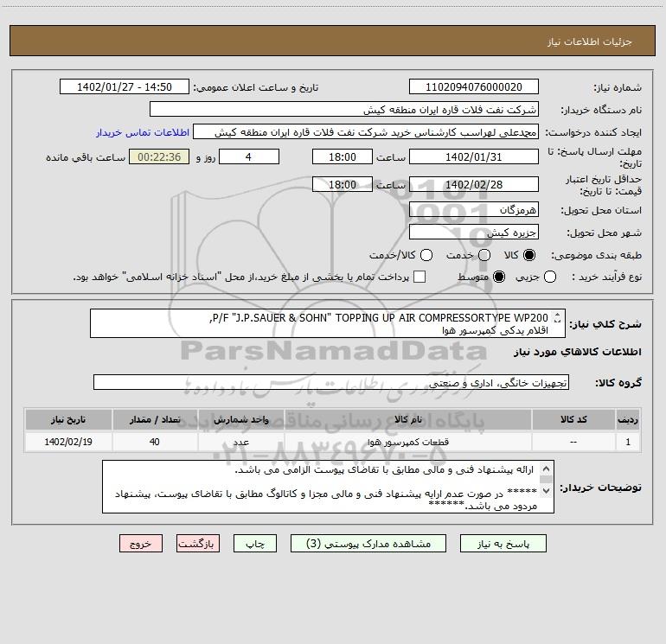This screenshot has width=666, height=644.
Task: Select the خدمت radio button
Action: (x=484, y=255)
